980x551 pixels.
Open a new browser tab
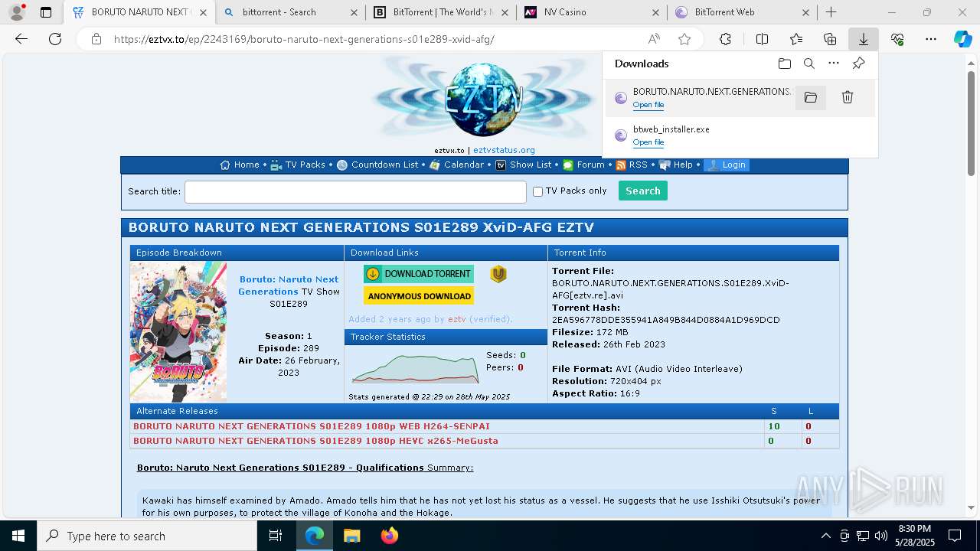831,12
